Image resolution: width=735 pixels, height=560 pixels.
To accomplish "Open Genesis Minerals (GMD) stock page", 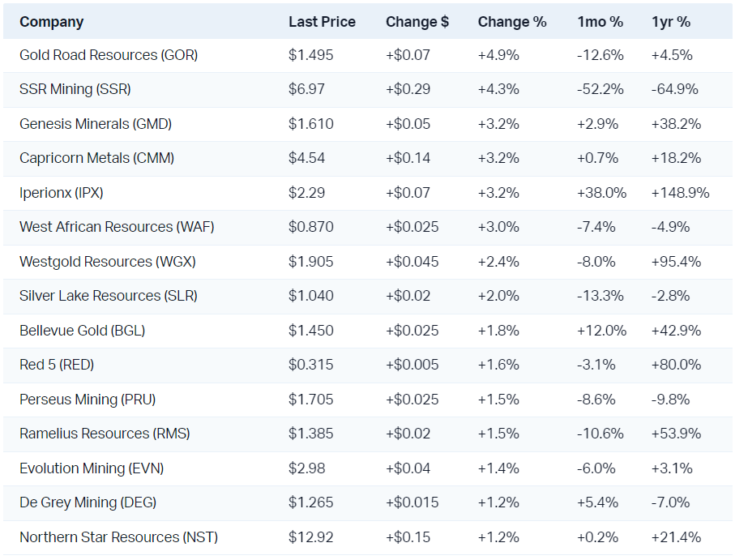I will 96,124.
